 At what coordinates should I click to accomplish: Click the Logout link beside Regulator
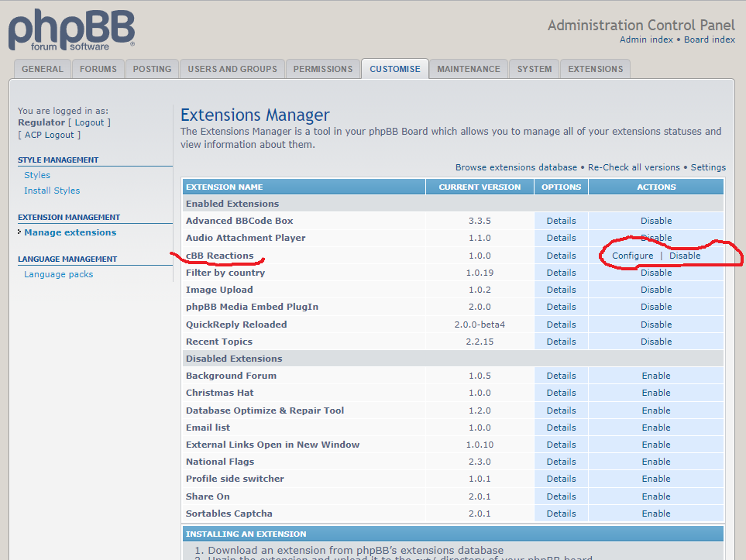pyautogui.click(x=89, y=122)
